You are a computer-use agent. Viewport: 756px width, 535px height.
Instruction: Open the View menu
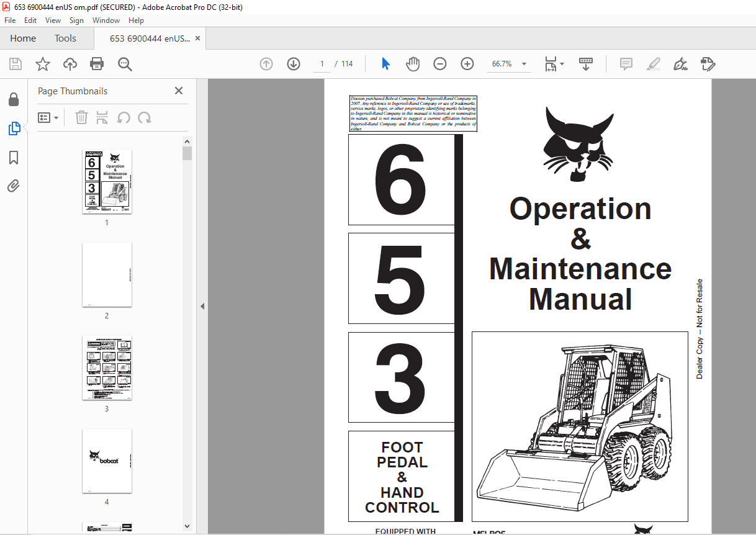tap(53, 20)
